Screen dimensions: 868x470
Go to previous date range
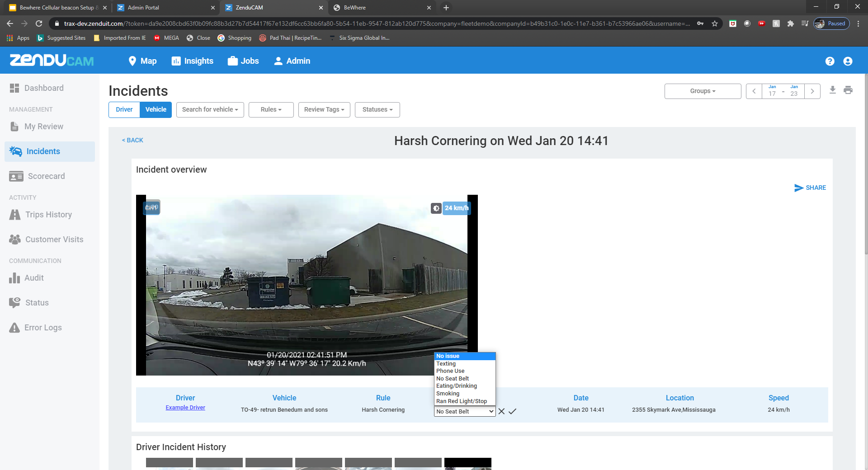coord(754,91)
